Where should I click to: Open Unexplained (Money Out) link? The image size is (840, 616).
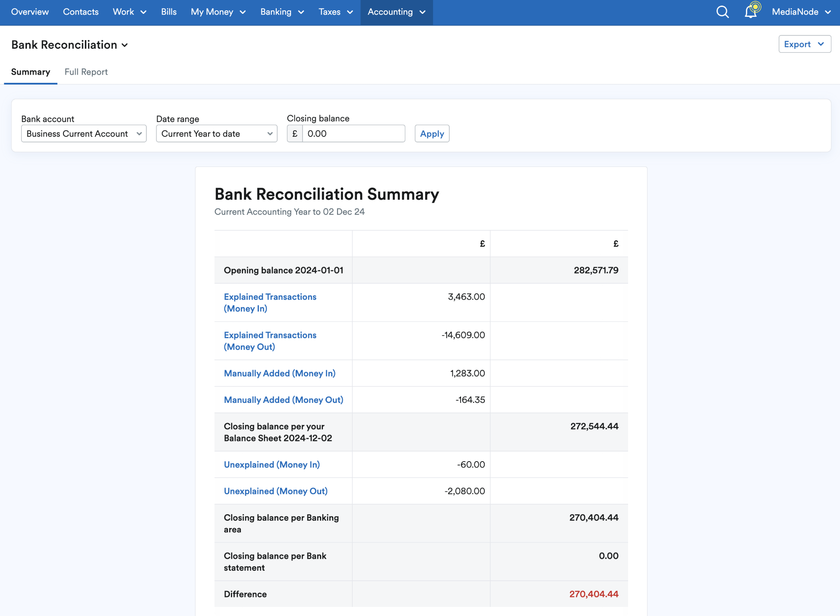click(x=275, y=491)
